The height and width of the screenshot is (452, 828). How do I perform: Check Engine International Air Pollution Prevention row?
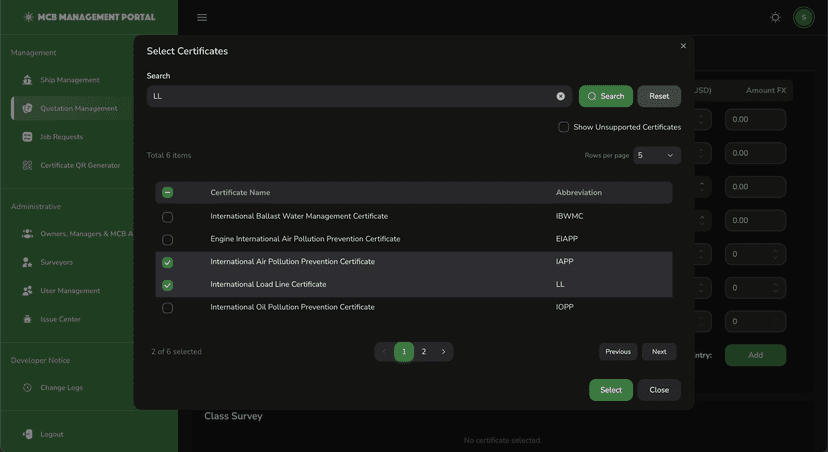pos(167,240)
